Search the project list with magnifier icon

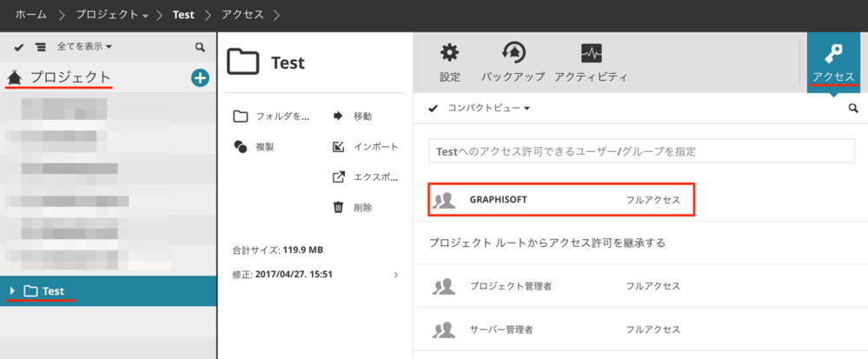200,48
